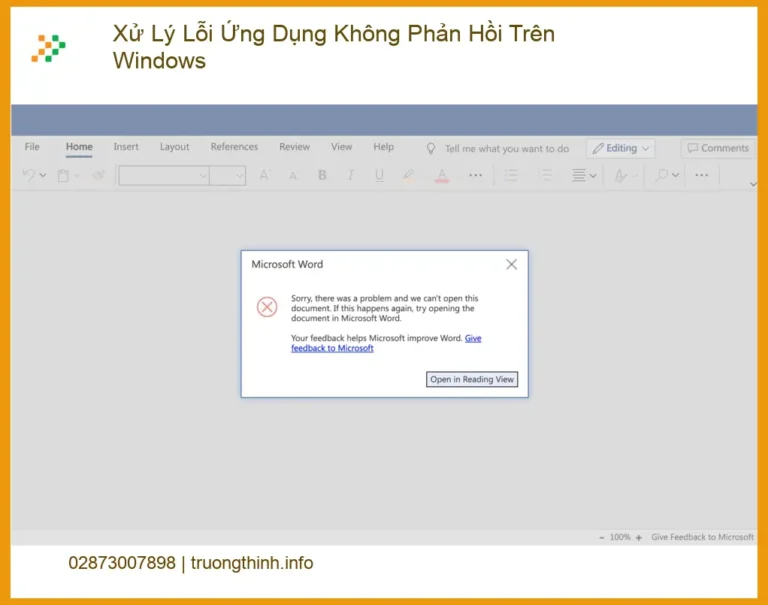Select the Format Painter icon
768x605 pixels.
pos(98,175)
